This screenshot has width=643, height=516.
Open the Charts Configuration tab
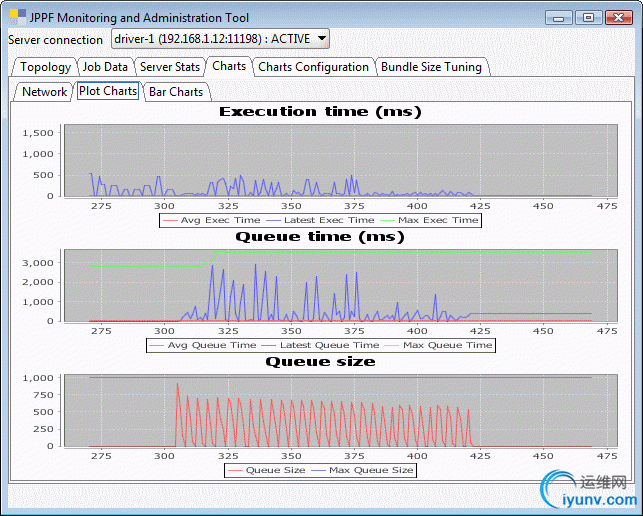(x=313, y=67)
